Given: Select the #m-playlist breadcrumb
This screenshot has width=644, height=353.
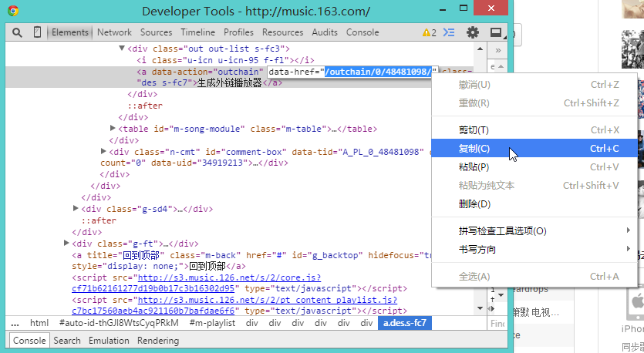Looking at the screenshot, I should [x=212, y=323].
